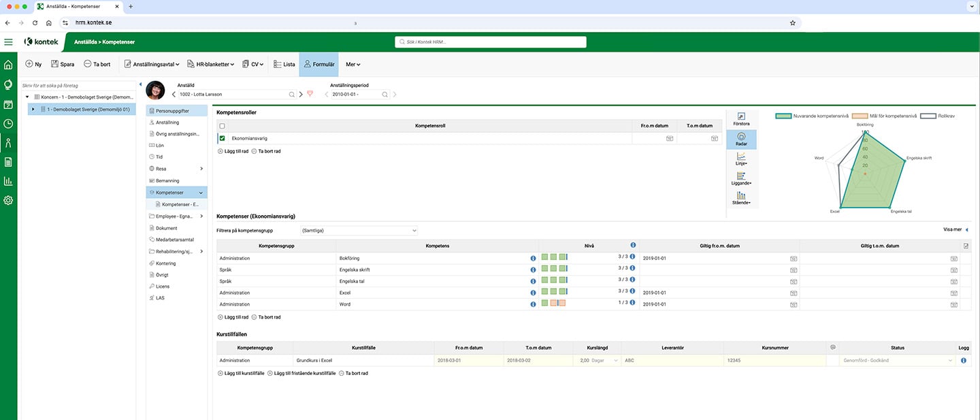The width and height of the screenshot is (980, 420).
Task: Go to Home in green sidebar
Action: pos(8,65)
